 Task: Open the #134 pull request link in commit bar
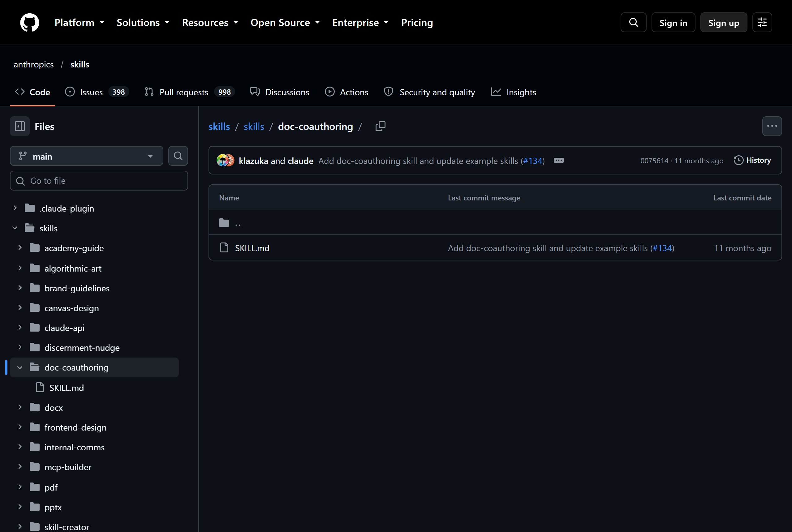tap(533, 161)
